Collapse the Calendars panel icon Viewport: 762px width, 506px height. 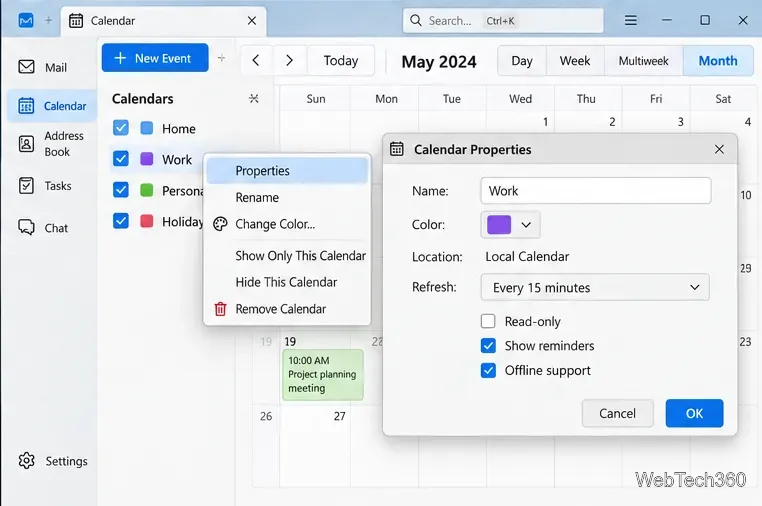click(x=254, y=99)
